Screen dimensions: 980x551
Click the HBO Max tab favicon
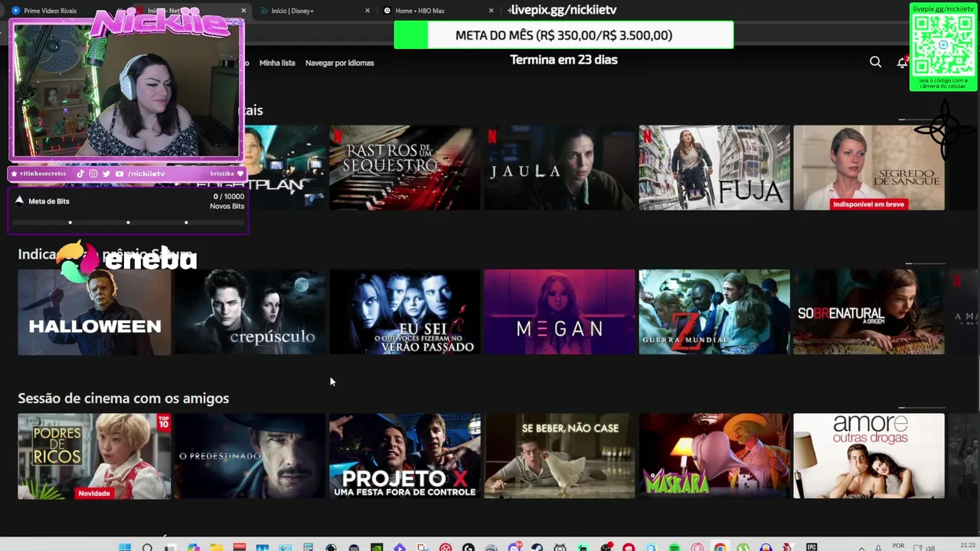pos(387,11)
